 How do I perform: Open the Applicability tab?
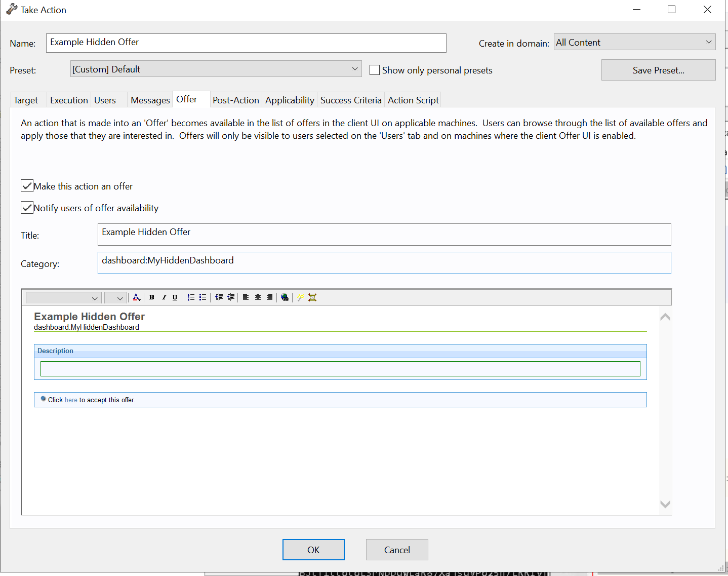tap(290, 100)
